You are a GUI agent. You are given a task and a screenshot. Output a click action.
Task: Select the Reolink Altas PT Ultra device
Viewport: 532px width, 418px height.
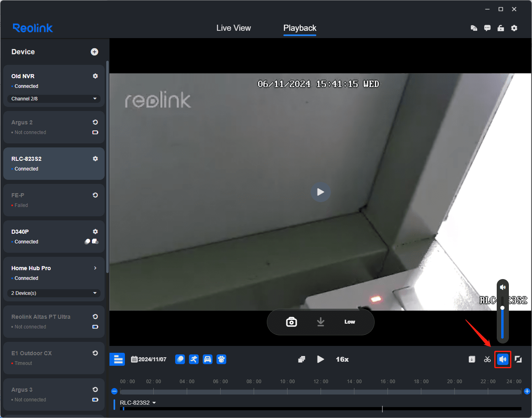54,322
